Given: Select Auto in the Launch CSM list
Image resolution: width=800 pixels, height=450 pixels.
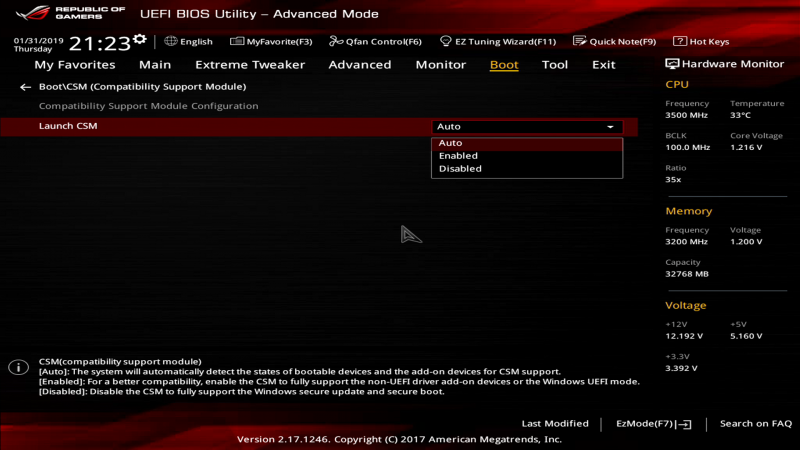Looking at the screenshot, I should (527, 143).
